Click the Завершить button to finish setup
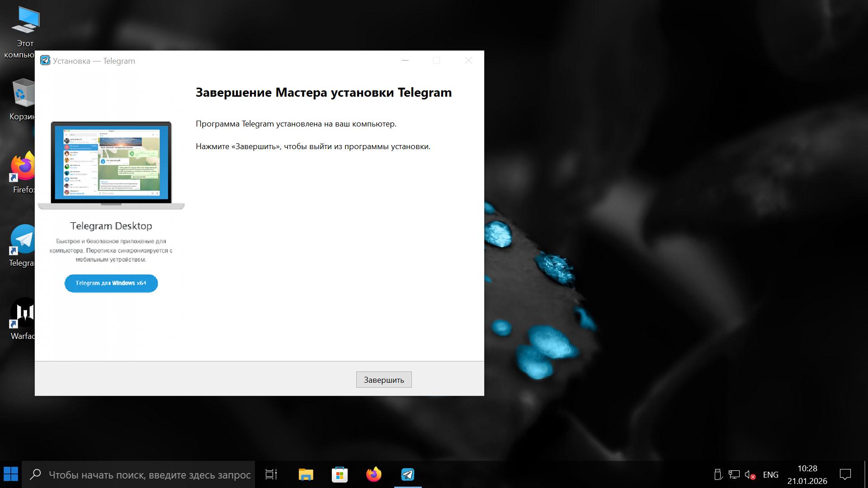The height and width of the screenshot is (488, 868). (383, 380)
